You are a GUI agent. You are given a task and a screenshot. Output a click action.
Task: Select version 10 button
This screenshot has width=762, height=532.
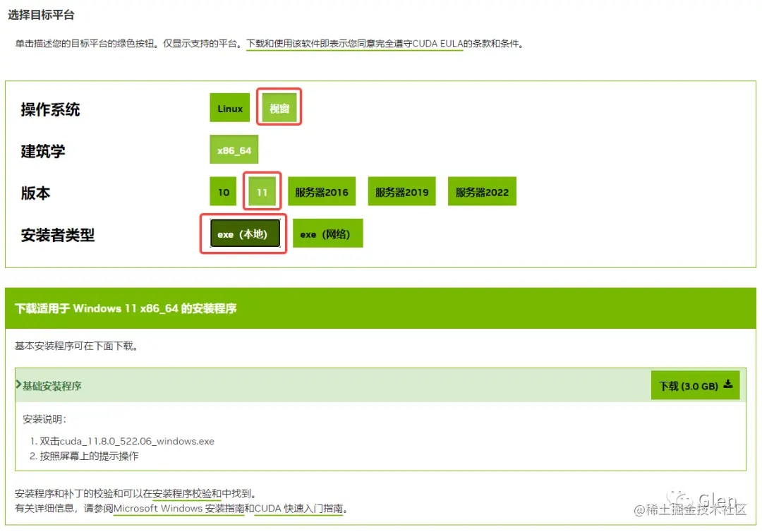223,191
